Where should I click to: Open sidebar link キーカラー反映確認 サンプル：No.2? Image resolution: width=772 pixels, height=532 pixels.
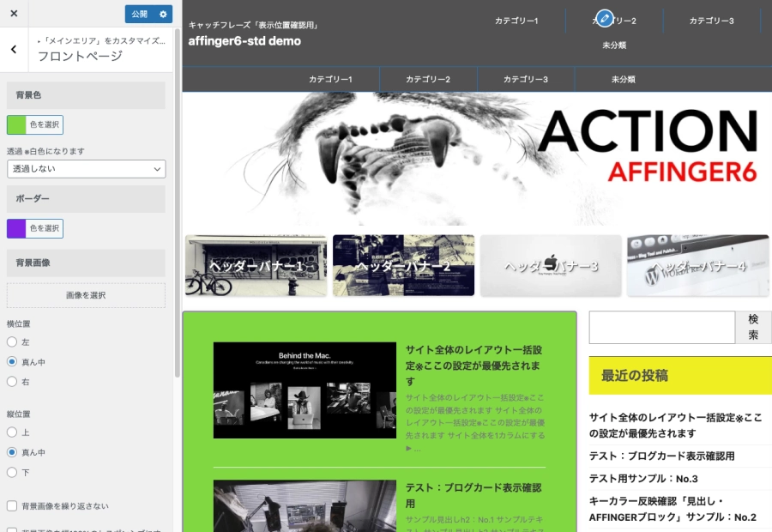672,509
